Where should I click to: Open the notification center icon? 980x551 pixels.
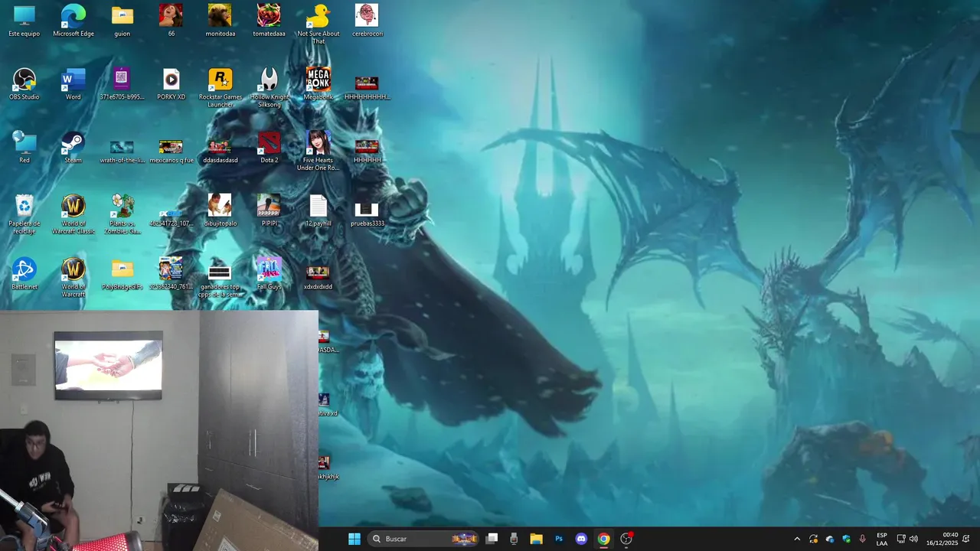point(966,539)
